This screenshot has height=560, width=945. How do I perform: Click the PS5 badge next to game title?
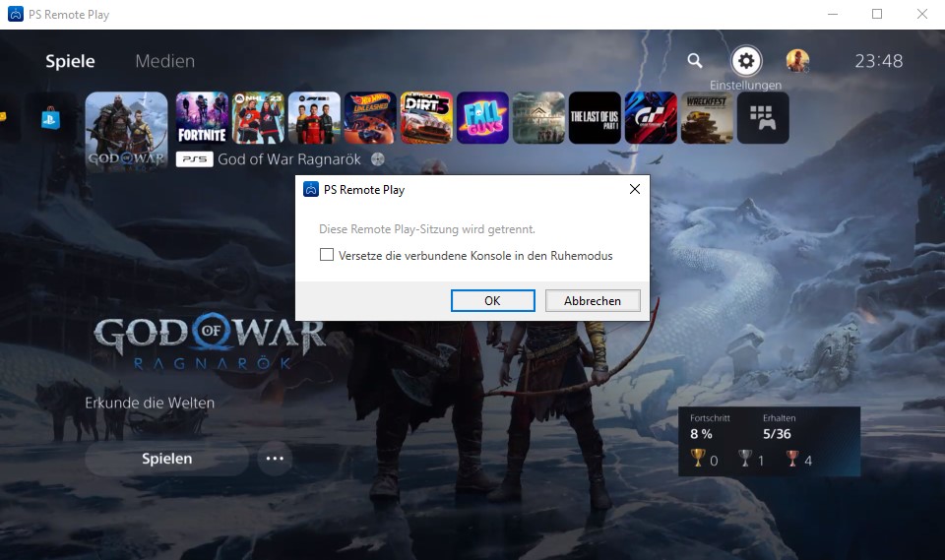click(x=194, y=159)
